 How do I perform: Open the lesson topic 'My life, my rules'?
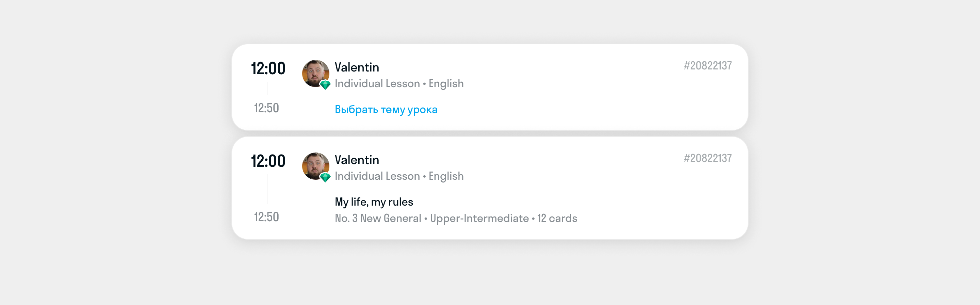point(374,202)
